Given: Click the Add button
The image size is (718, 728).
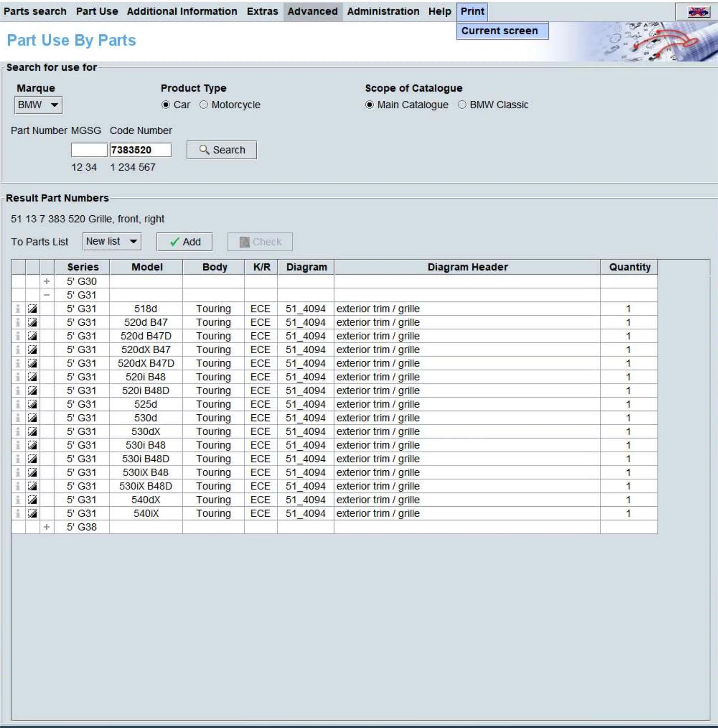Looking at the screenshot, I should coord(184,242).
